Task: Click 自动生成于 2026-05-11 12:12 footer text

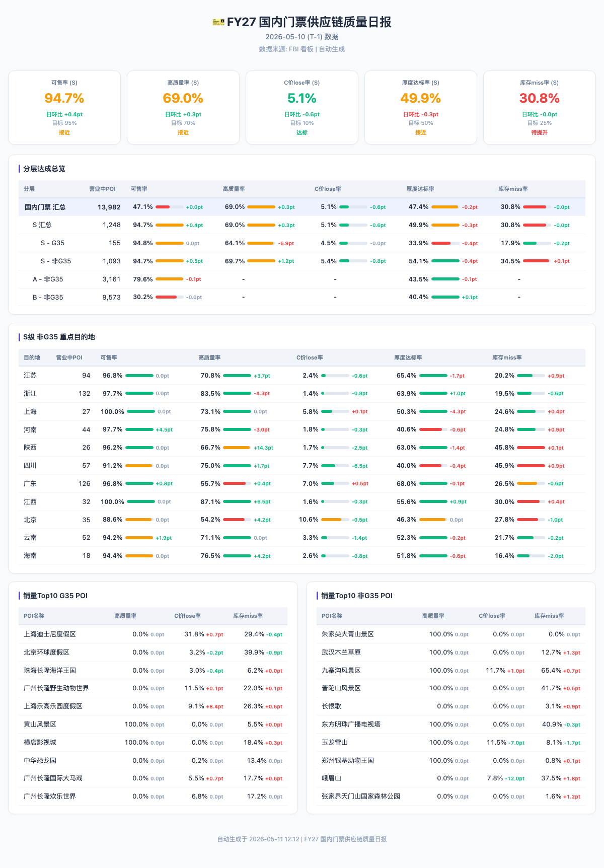Action: coord(258,839)
